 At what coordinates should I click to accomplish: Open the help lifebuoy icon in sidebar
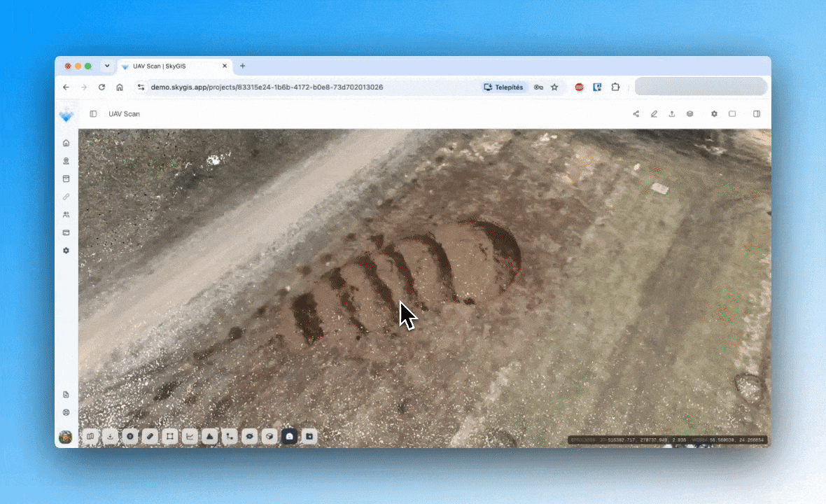66,412
